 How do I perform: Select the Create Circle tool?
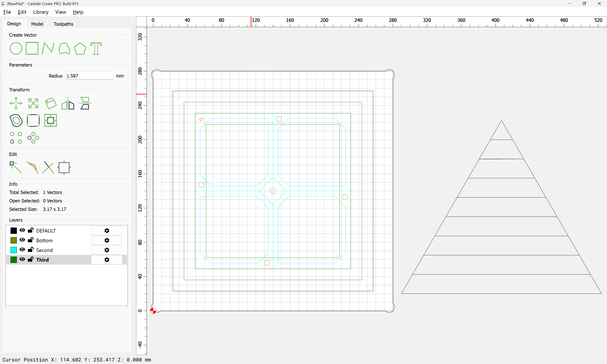[x=16, y=49]
